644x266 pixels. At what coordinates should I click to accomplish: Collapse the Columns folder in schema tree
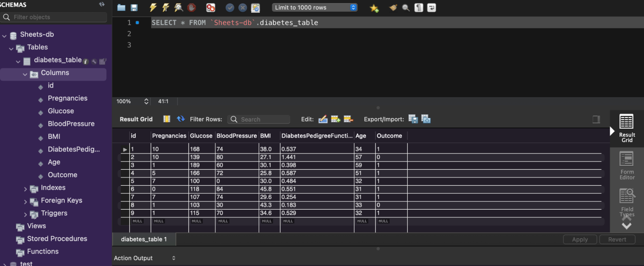pyautogui.click(x=25, y=74)
